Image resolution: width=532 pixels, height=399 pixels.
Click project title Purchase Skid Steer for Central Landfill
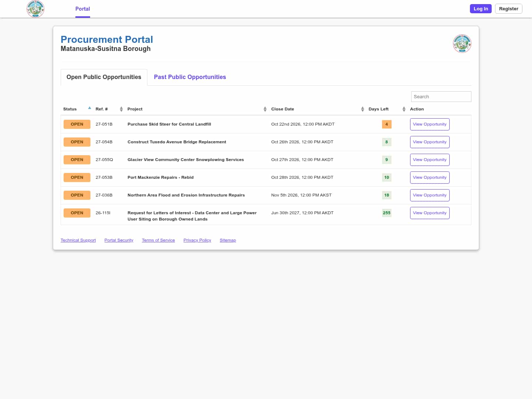169,124
